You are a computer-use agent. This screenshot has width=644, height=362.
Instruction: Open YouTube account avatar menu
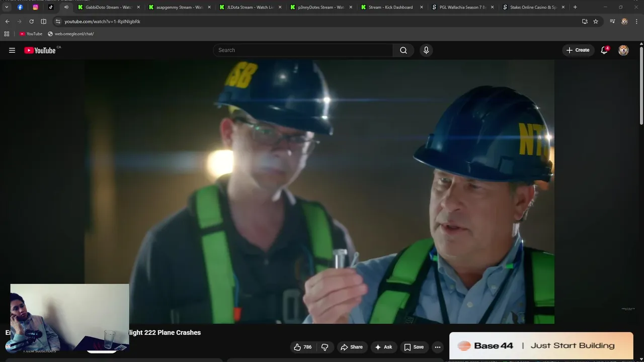[623, 50]
